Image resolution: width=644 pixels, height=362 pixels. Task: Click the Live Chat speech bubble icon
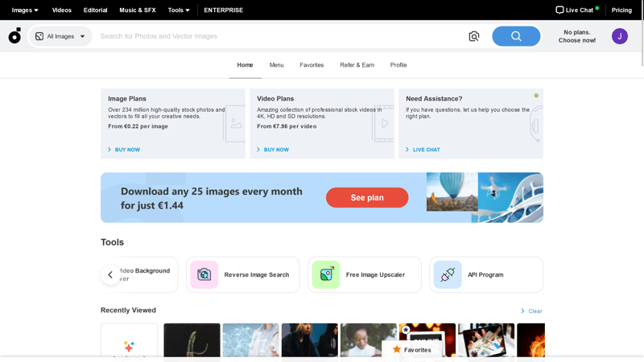[559, 10]
